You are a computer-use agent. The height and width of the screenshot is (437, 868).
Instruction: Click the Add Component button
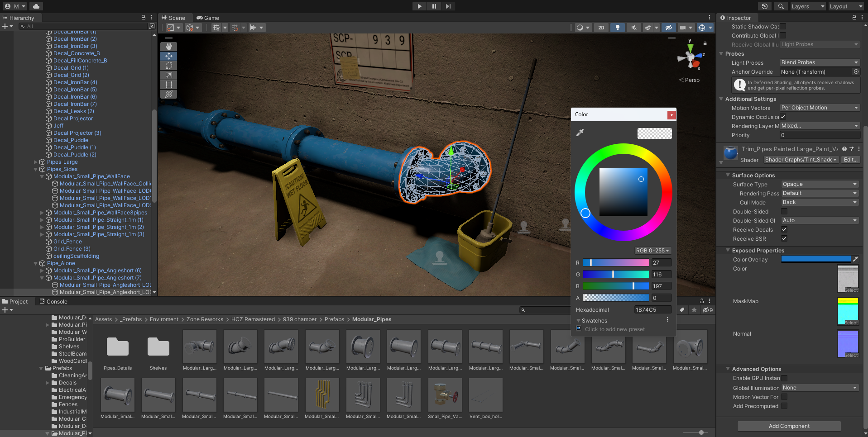[789, 426]
